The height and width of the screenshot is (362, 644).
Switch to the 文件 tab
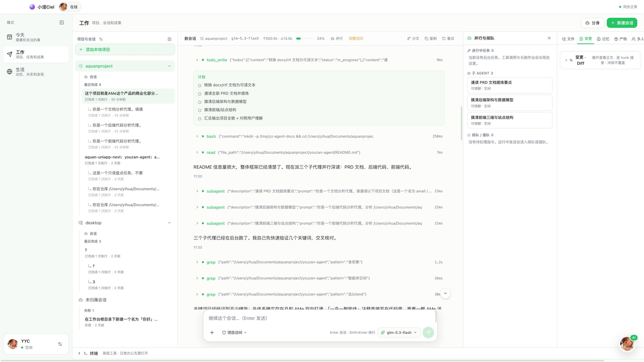pos(568,39)
